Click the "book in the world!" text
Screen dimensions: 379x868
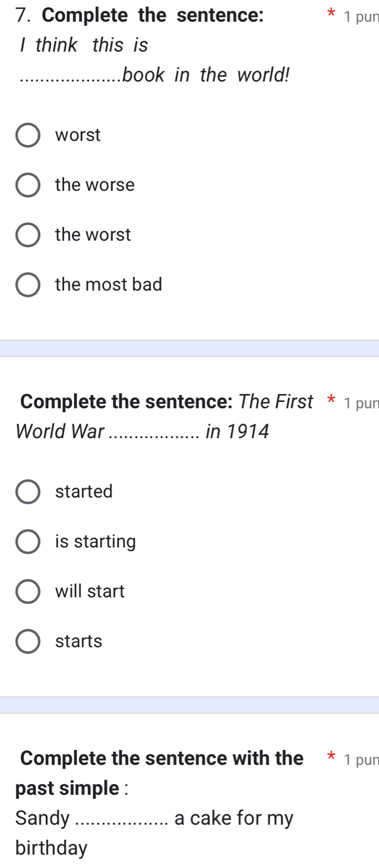(x=206, y=75)
